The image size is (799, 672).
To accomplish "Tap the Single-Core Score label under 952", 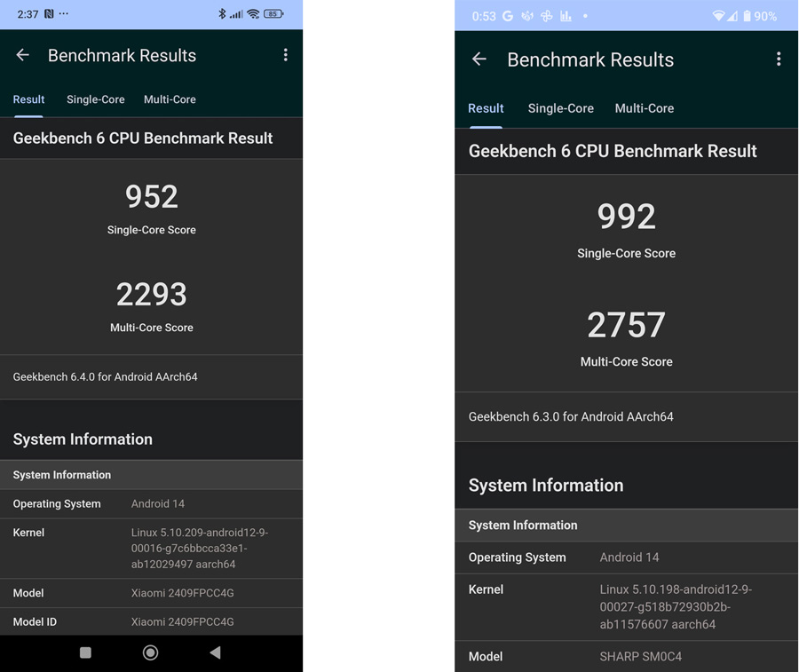I will pyautogui.click(x=151, y=230).
